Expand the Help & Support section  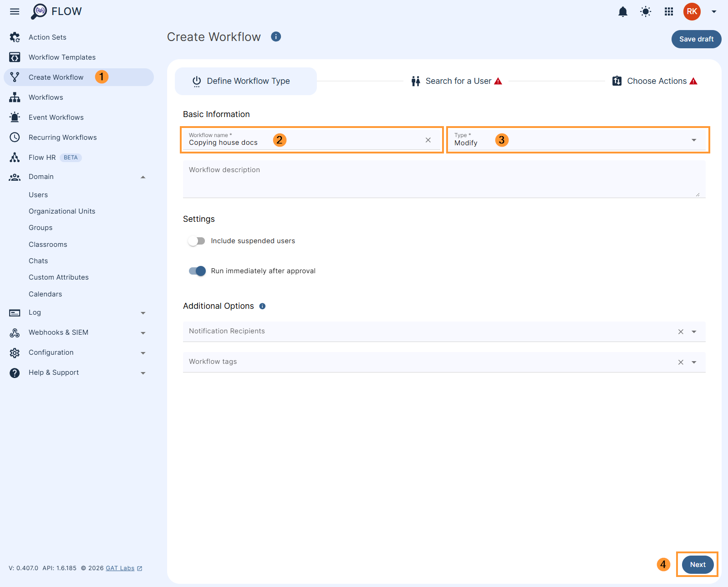tap(143, 373)
